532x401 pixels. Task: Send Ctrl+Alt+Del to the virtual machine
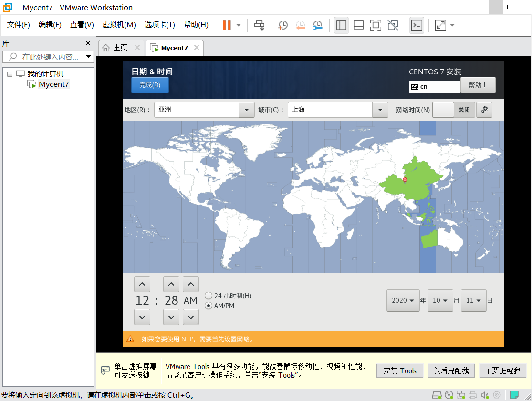tap(259, 25)
